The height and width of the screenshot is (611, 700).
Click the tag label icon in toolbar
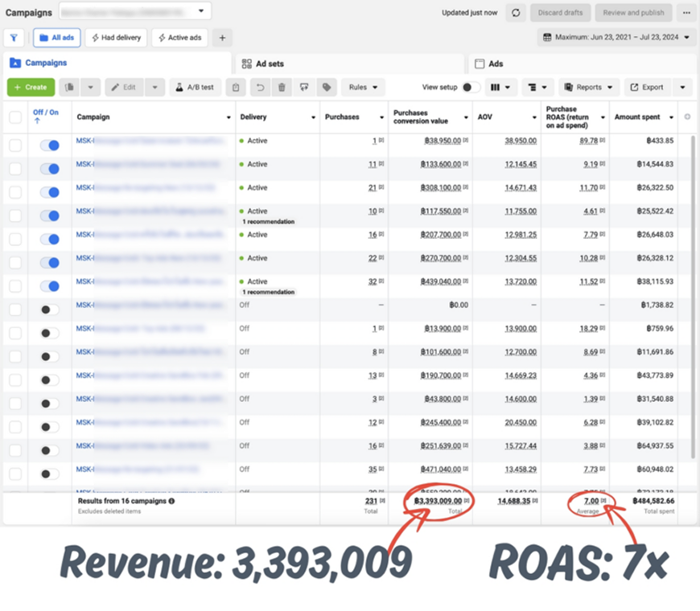click(327, 88)
